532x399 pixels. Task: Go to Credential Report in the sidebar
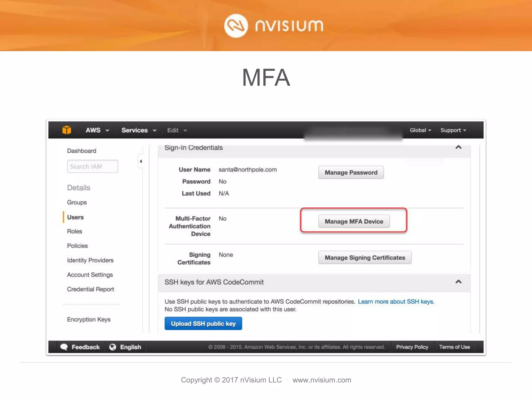pos(90,289)
